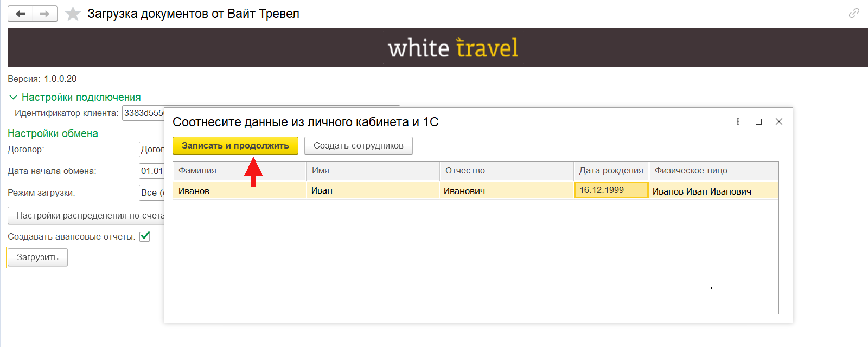This screenshot has width=868, height=347.
Task: Collapse the 'Настройки подключения' section
Action: coord(14,97)
